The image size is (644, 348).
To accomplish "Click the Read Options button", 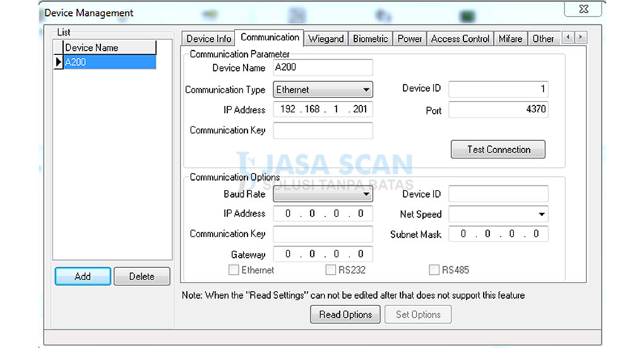I will point(345,315).
